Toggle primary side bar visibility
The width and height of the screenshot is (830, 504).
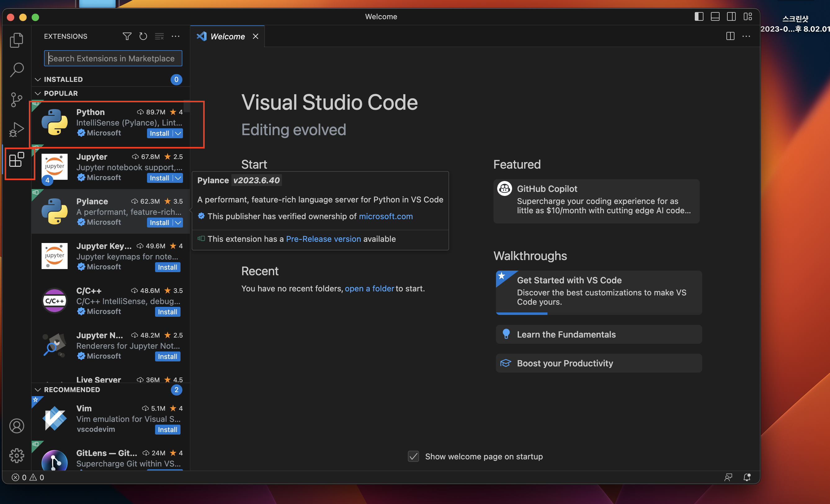coord(699,16)
